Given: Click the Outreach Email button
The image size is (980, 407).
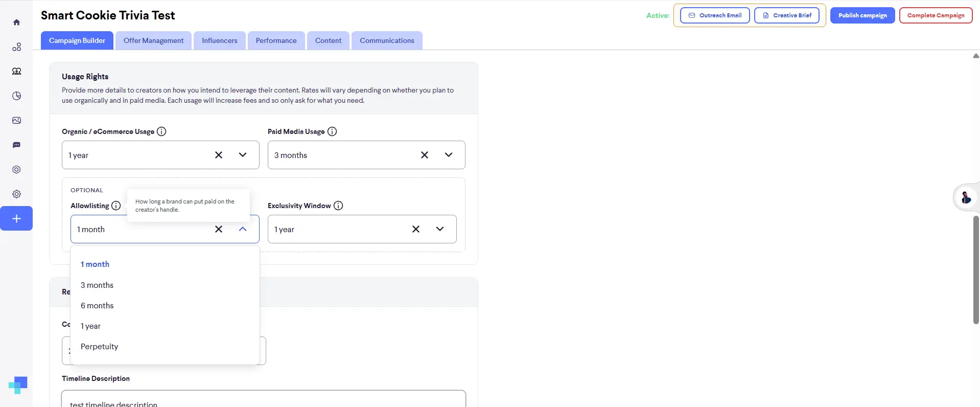Looking at the screenshot, I should (715, 15).
